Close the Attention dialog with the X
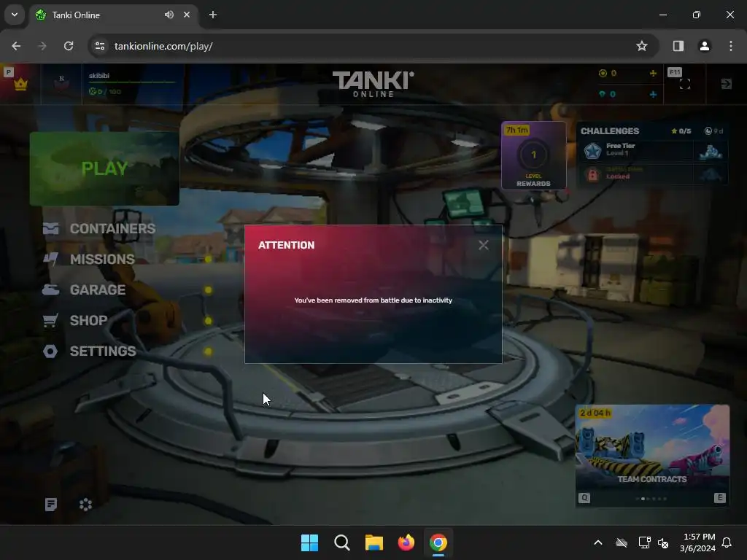The image size is (747, 560). (x=484, y=245)
